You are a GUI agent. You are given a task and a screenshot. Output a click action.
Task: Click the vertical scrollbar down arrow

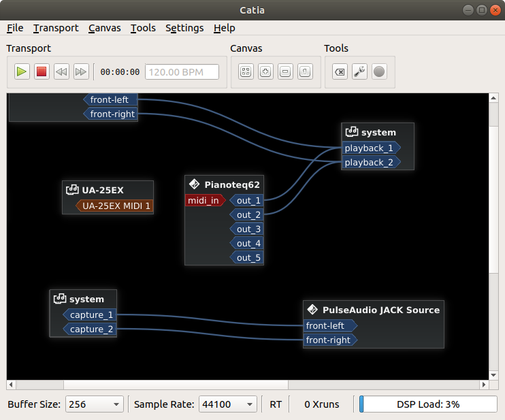(x=493, y=375)
